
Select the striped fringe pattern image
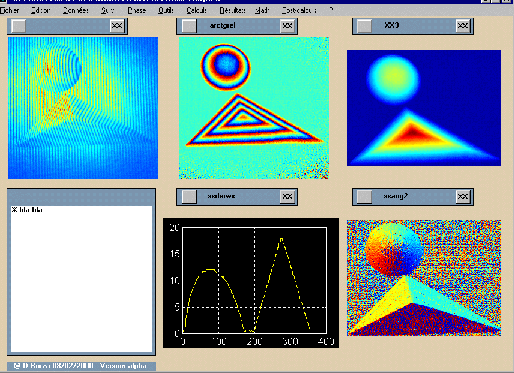tap(83, 108)
